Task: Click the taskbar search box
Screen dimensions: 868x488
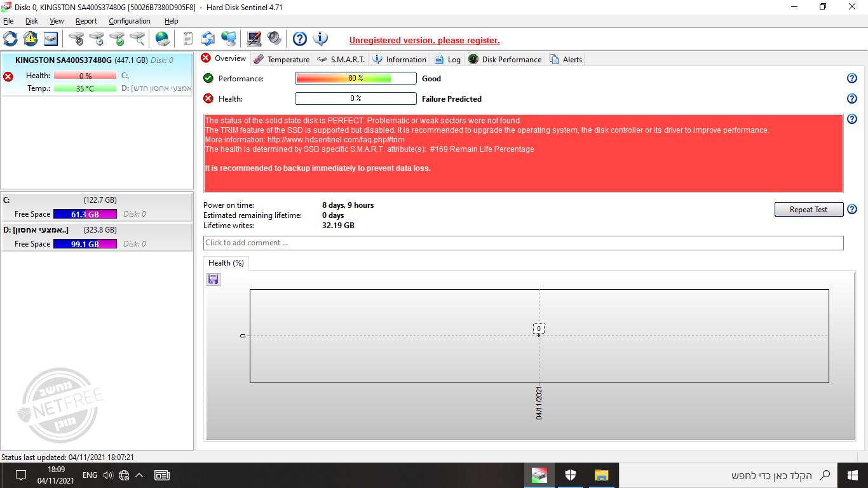Action: click(728, 475)
